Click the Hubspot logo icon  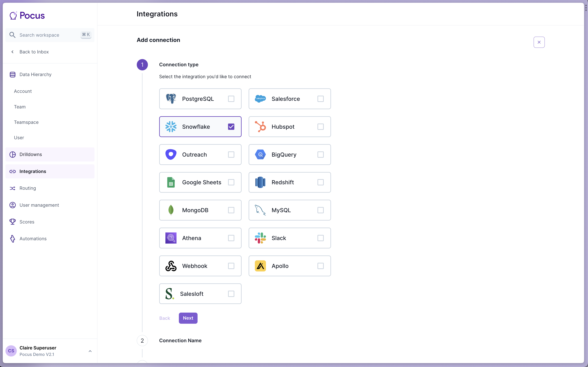pos(260,127)
